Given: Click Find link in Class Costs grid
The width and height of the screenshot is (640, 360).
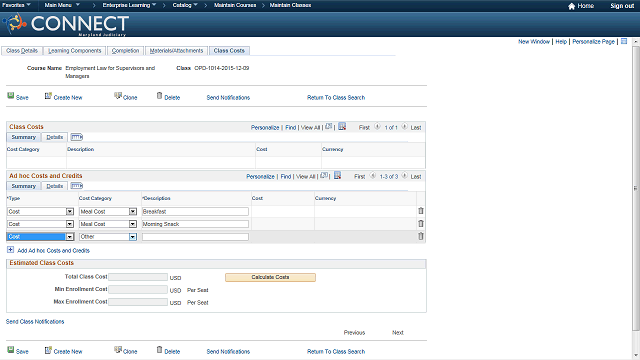Looking at the screenshot, I should pos(291,127).
